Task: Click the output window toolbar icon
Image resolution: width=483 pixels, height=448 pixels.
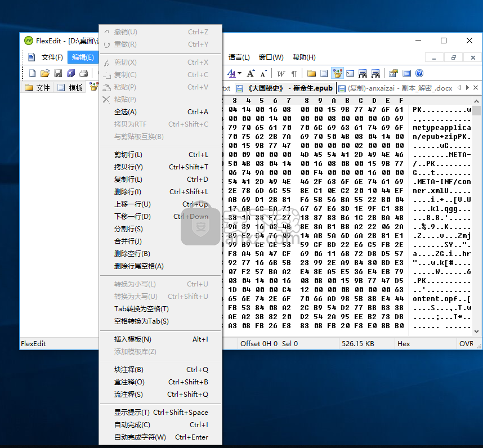Action: 350,73
